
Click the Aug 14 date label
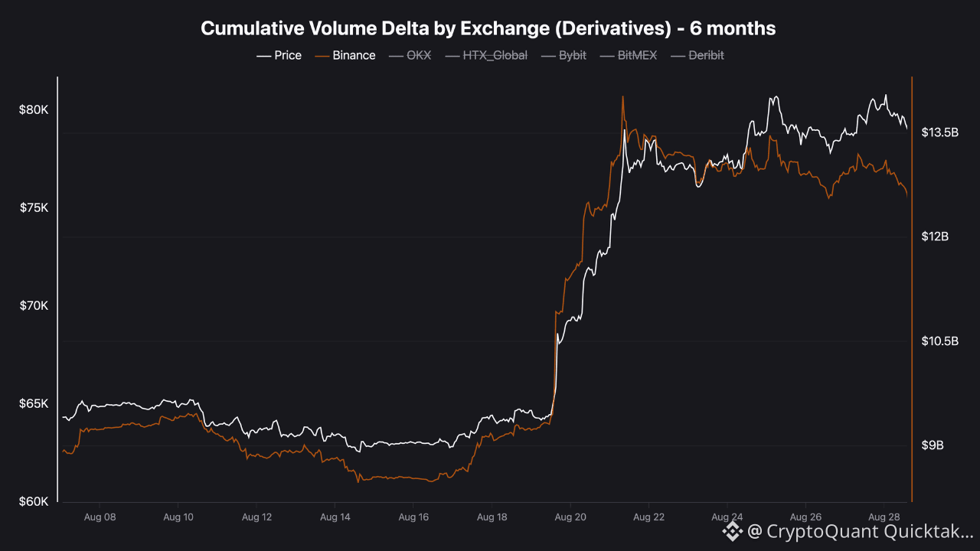pos(335,517)
